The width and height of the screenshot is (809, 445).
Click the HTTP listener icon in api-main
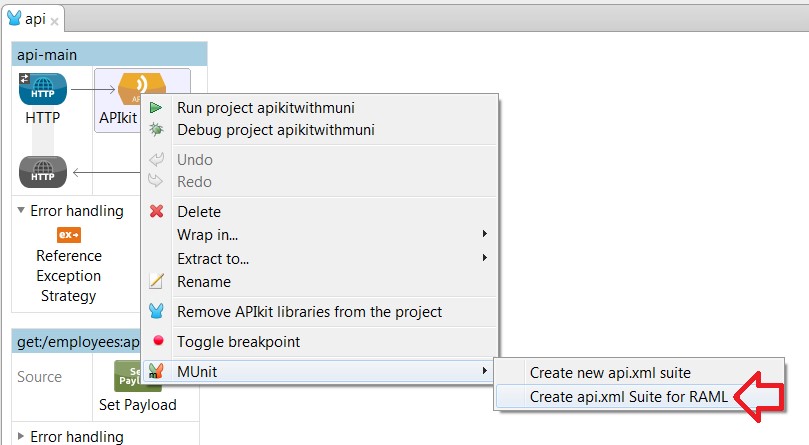(42, 90)
